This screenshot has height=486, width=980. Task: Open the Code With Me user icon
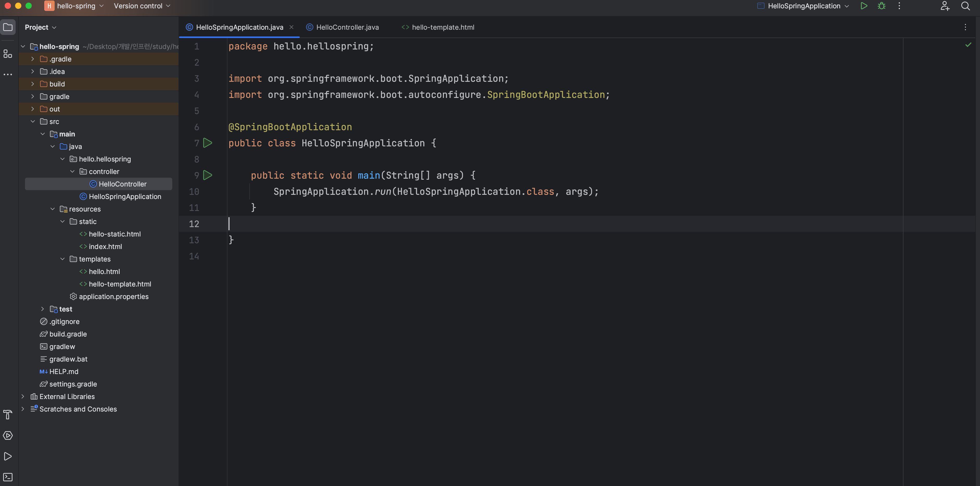click(x=945, y=6)
